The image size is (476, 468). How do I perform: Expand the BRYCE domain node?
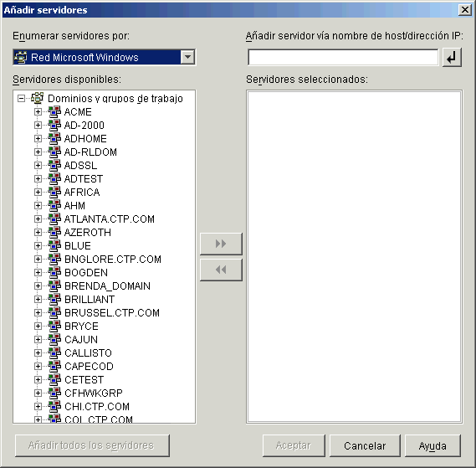(38, 326)
